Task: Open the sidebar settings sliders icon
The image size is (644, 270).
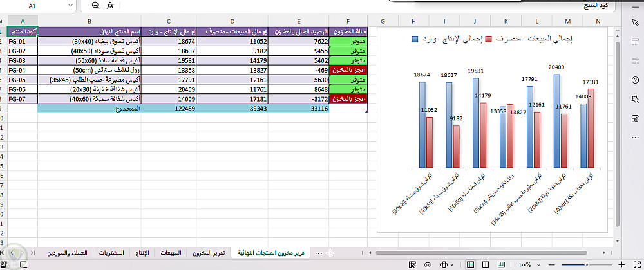Action: pyautogui.click(x=635, y=60)
